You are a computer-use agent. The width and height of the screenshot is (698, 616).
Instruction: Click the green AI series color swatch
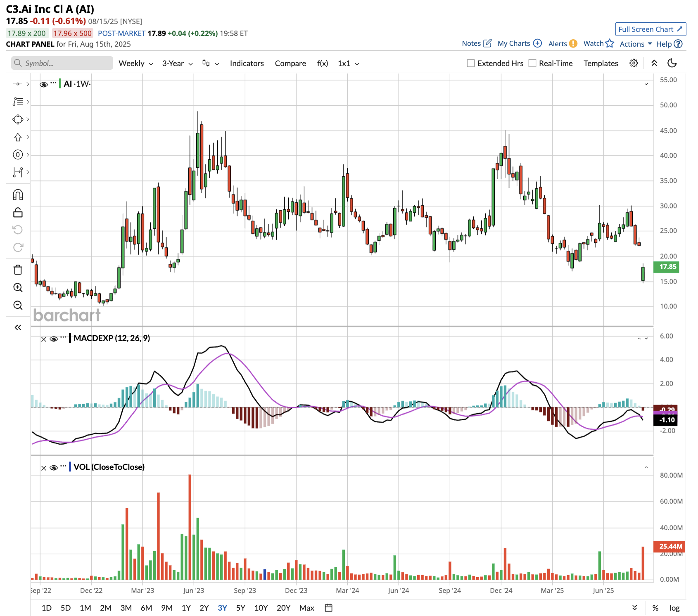pos(60,84)
